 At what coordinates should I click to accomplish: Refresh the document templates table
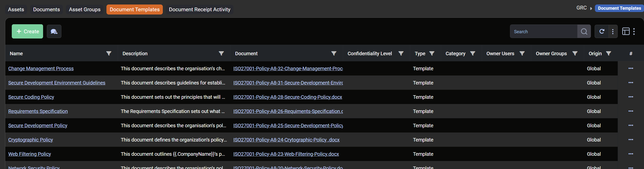click(602, 31)
